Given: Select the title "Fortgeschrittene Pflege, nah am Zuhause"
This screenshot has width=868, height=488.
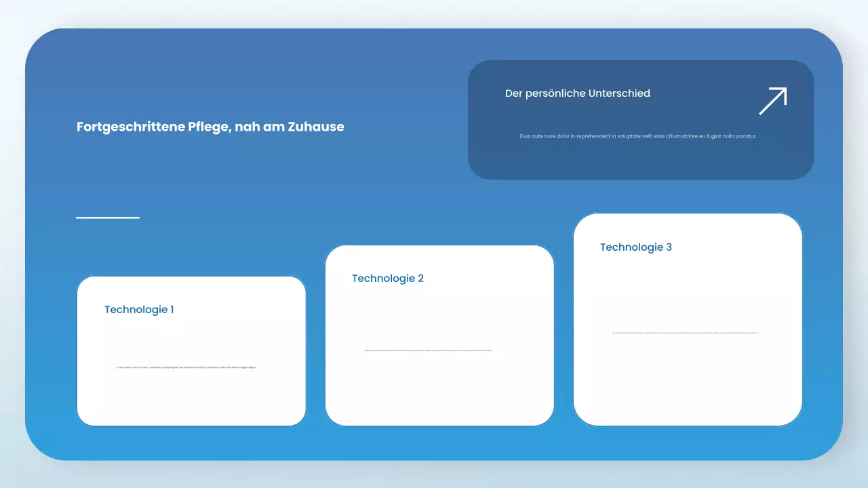Looking at the screenshot, I should pos(210,127).
